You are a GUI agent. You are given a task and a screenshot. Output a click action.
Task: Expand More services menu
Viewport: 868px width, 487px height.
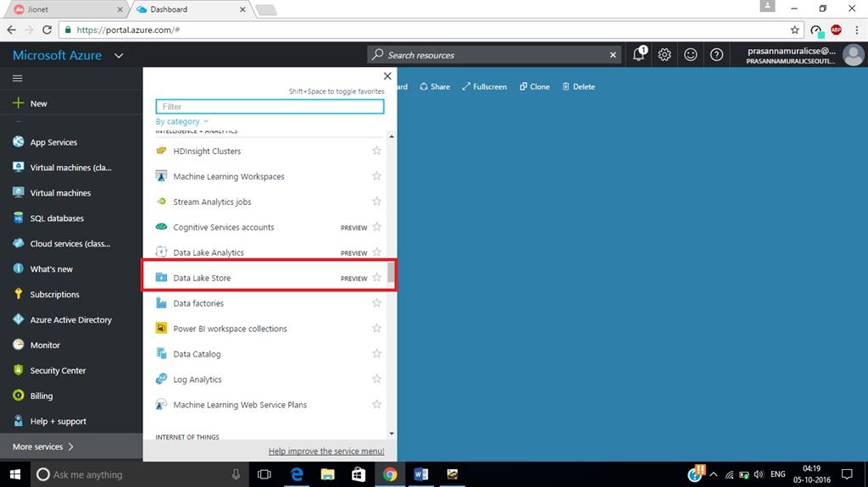pos(71,446)
